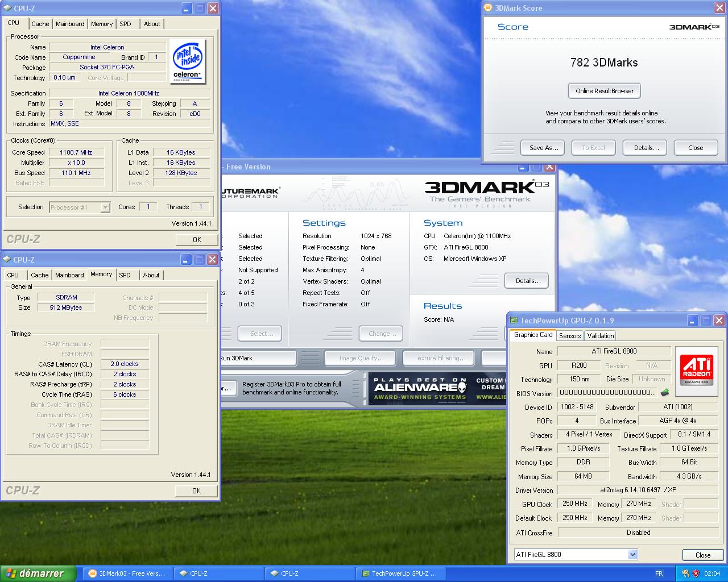Activate TechPowerUp GPU-Z taskbar button
728x582 pixels.
[401, 573]
